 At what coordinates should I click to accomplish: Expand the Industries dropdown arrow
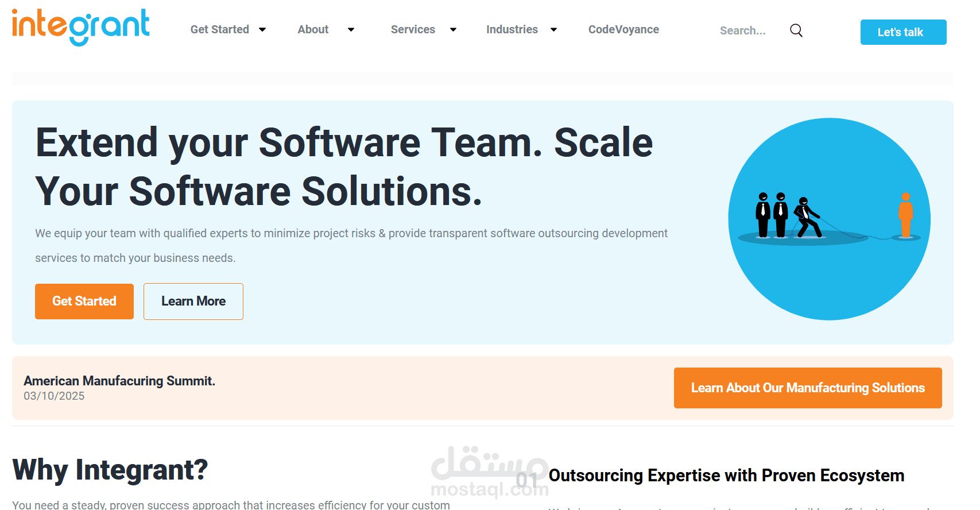coord(553,30)
